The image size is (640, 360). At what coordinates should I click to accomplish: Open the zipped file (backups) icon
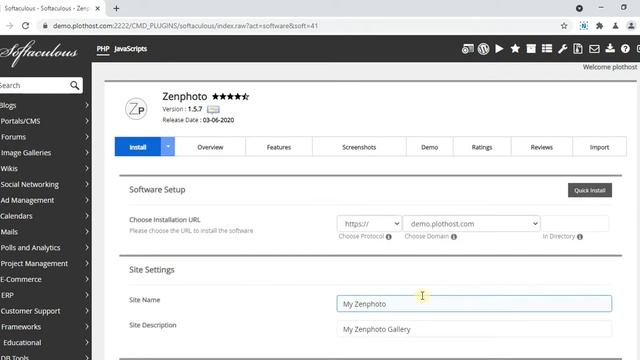click(x=578, y=49)
